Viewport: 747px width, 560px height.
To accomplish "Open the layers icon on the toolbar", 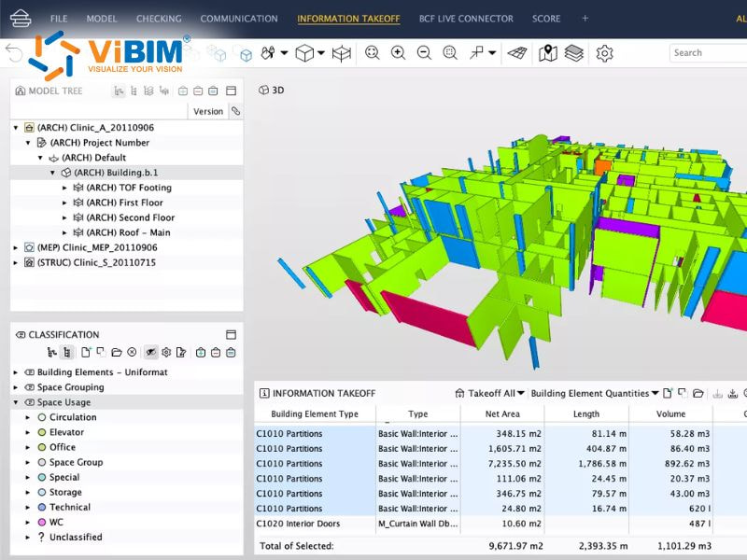I will point(572,53).
